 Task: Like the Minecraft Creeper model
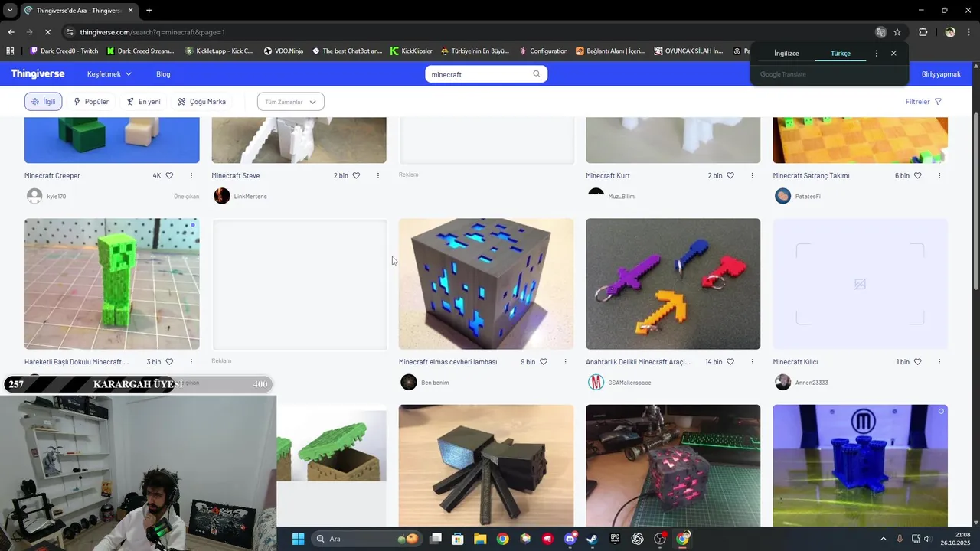[x=169, y=175]
